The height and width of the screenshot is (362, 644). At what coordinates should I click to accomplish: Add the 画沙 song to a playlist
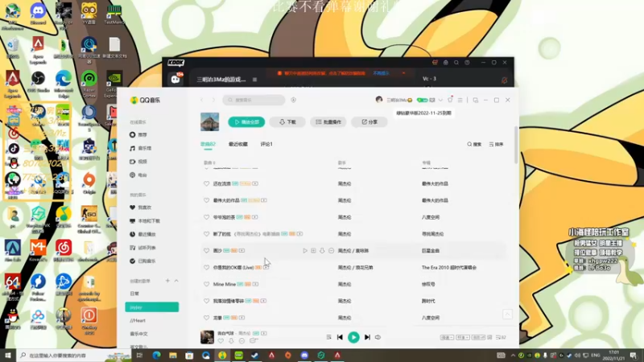click(313, 250)
